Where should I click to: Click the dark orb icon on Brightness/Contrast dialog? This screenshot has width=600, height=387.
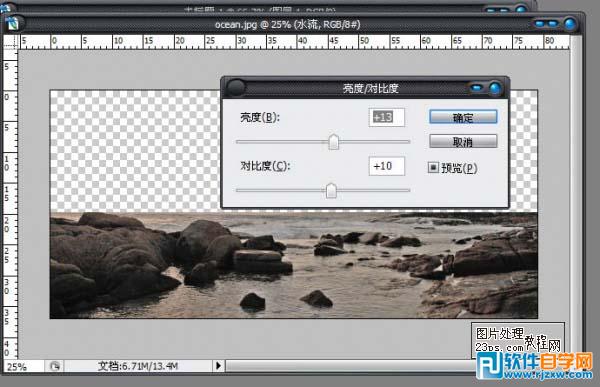tap(235, 88)
